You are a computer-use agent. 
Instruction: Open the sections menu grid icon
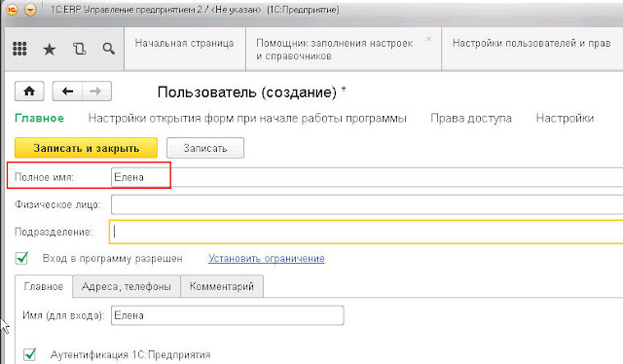coord(19,49)
